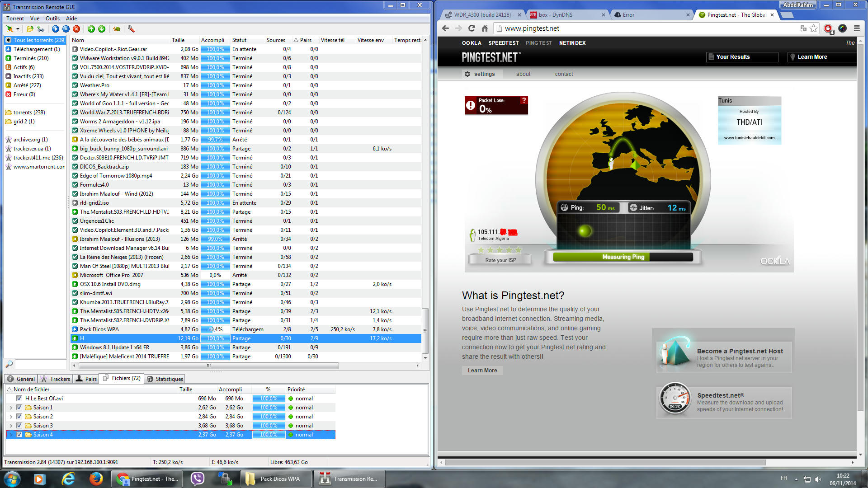Click the green move up queue arrow

point(91,29)
